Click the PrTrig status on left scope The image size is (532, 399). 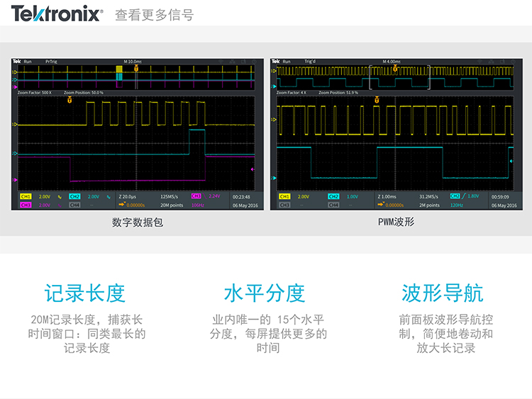click(x=52, y=62)
